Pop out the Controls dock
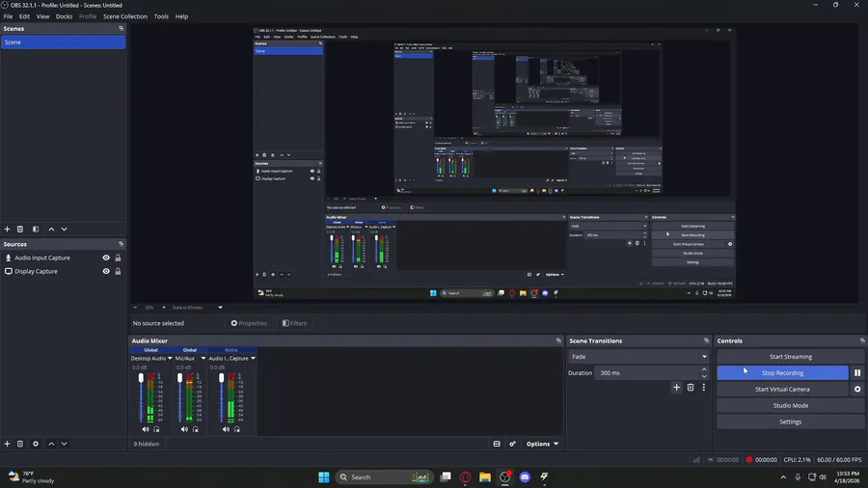This screenshot has height=488, width=868. click(862, 340)
